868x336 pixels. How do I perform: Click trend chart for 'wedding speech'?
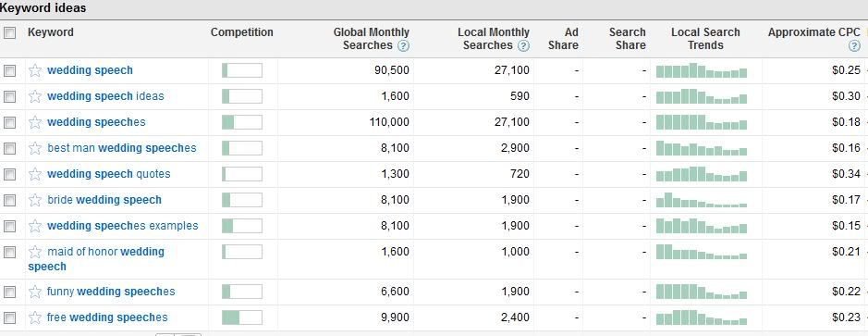(x=702, y=70)
